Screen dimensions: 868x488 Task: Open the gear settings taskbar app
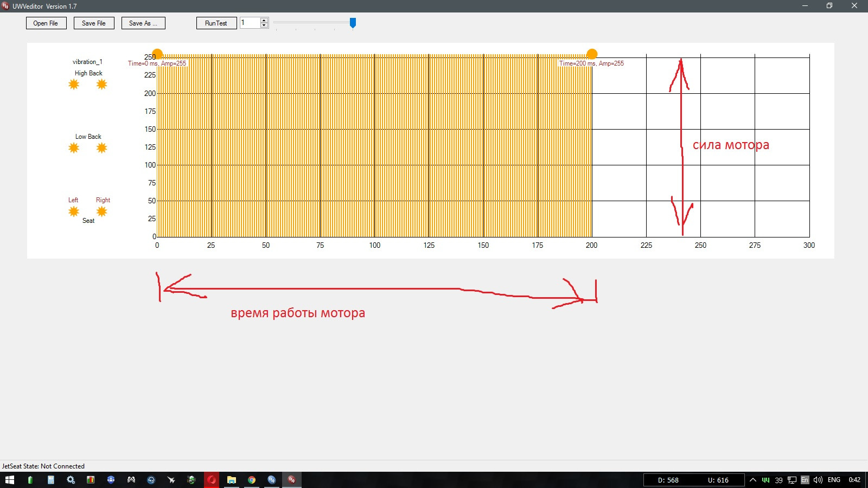coord(71,480)
